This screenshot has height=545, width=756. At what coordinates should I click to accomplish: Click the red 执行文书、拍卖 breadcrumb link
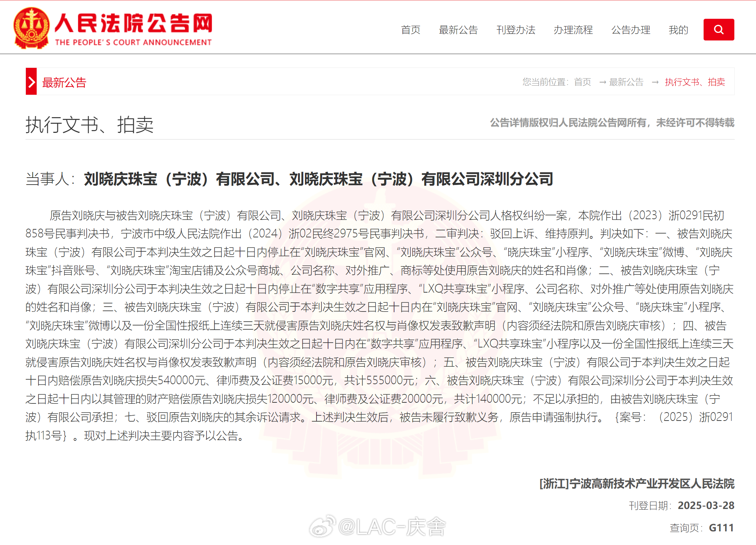point(695,82)
